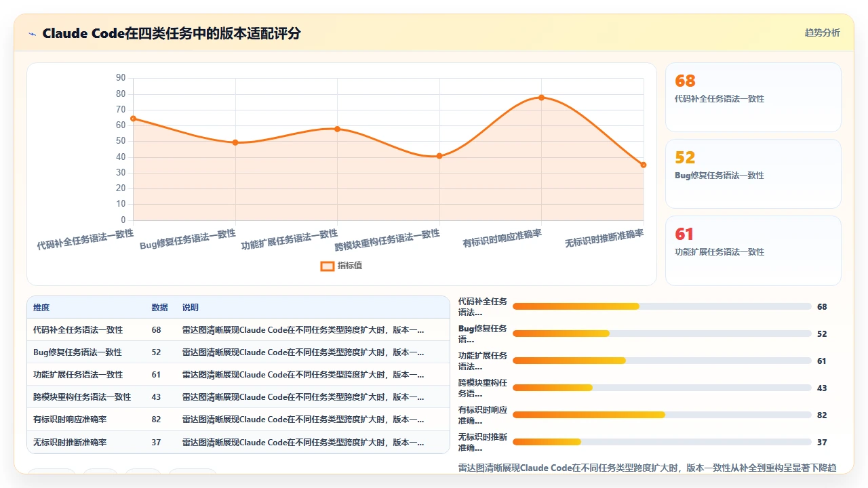
Task: Click the chart data point for 功能扩展任务语法一致性
Action: (x=337, y=129)
